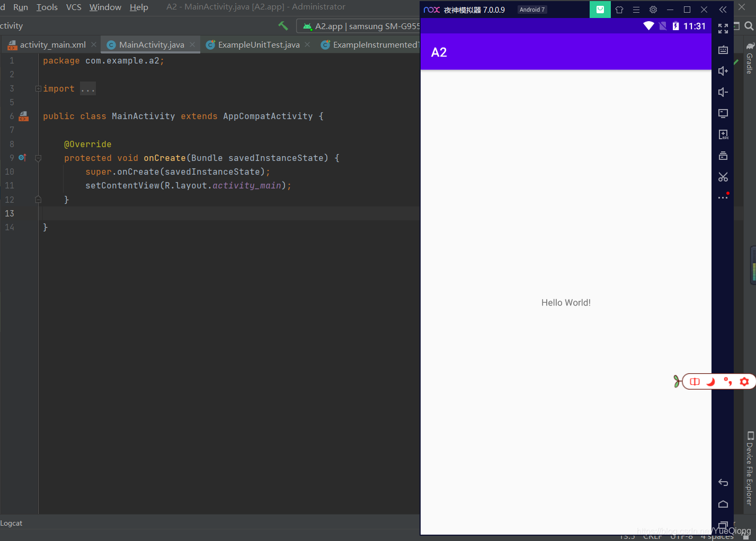
Task: Tap the Android recent apps button
Action: tap(723, 525)
